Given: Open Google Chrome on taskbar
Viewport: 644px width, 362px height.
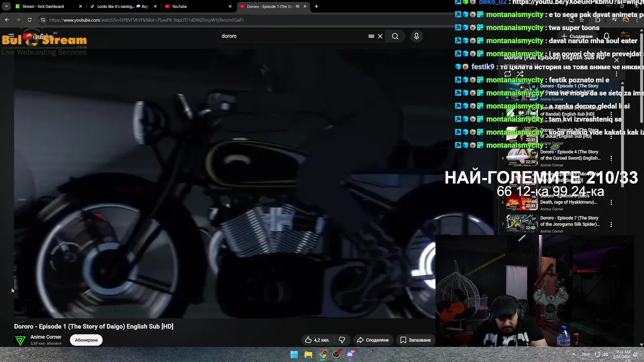Looking at the screenshot, I should pyautogui.click(x=323, y=354).
